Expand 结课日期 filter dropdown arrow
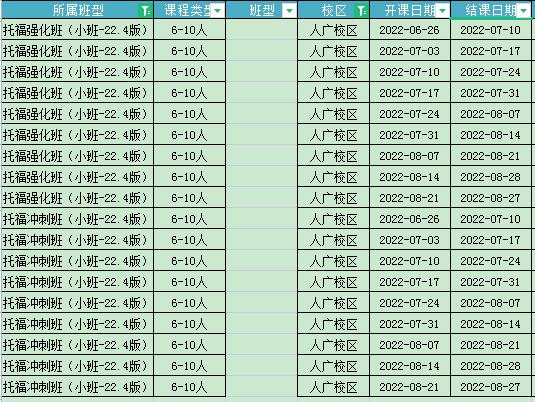535x402 pixels. point(524,11)
